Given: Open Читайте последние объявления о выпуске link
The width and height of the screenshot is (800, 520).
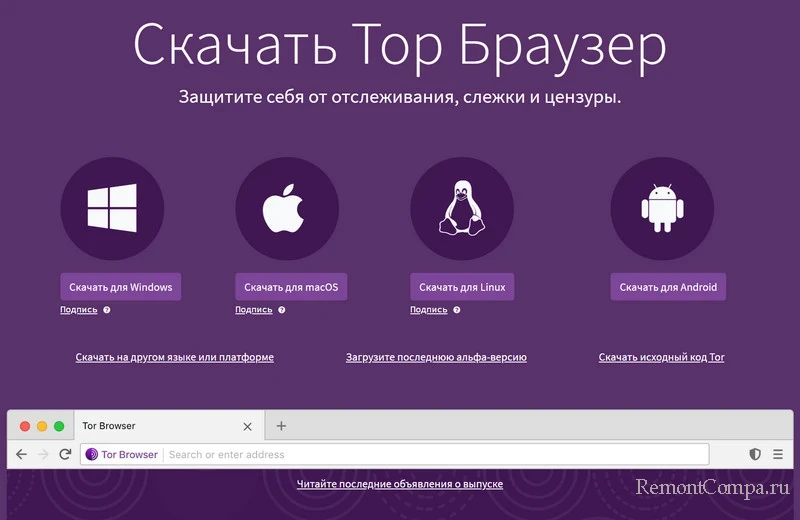Looking at the screenshot, I should [400, 484].
